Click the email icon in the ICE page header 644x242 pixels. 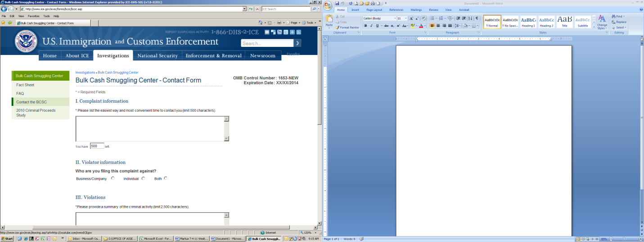pos(267,32)
